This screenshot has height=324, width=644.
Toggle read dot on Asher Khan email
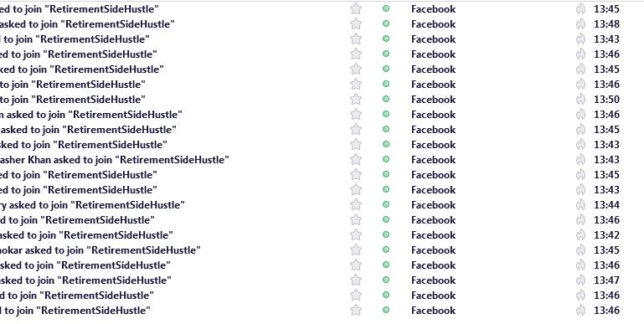click(386, 159)
